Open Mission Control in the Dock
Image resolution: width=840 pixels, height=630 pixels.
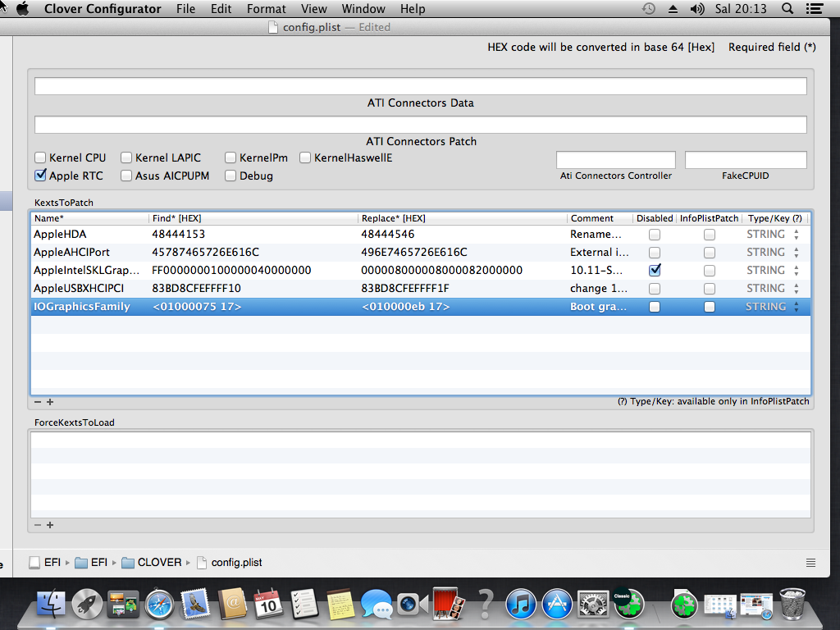pos(123,604)
